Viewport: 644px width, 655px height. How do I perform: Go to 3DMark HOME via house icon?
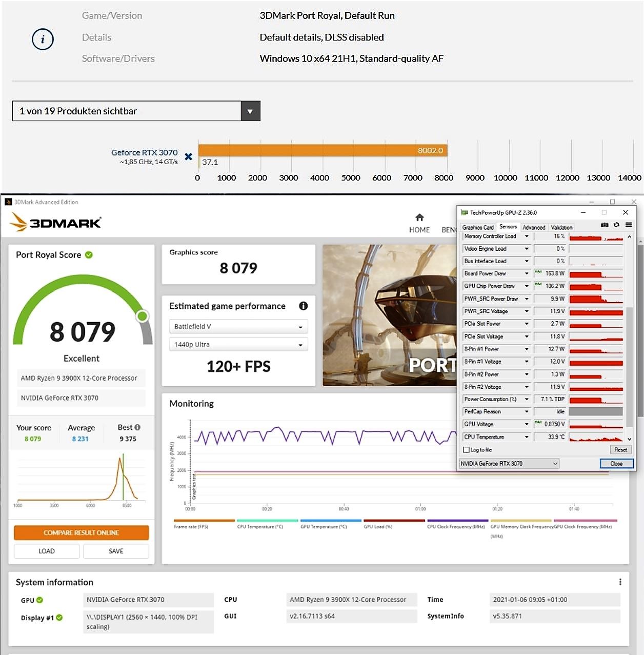(x=419, y=217)
